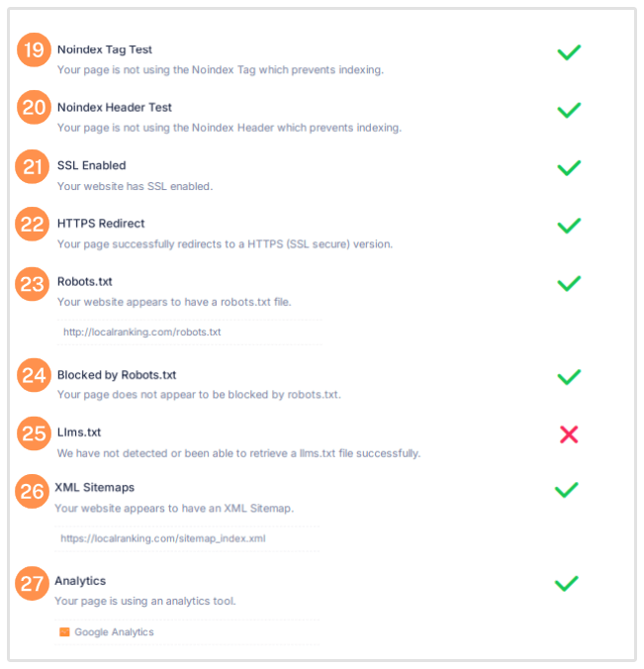Click the orange number 23 badge
The image size is (644, 669).
pyautogui.click(x=34, y=283)
